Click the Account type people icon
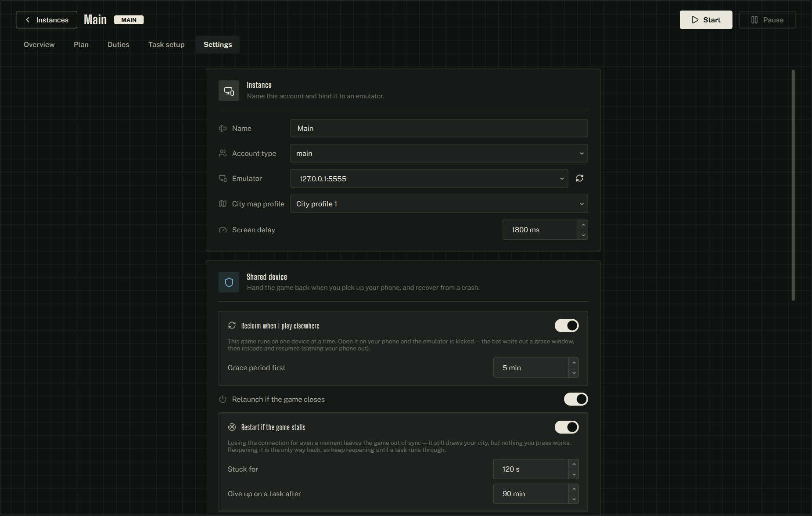Image resolution: width=812 pixels, height=516 pixels. point(223,153)
